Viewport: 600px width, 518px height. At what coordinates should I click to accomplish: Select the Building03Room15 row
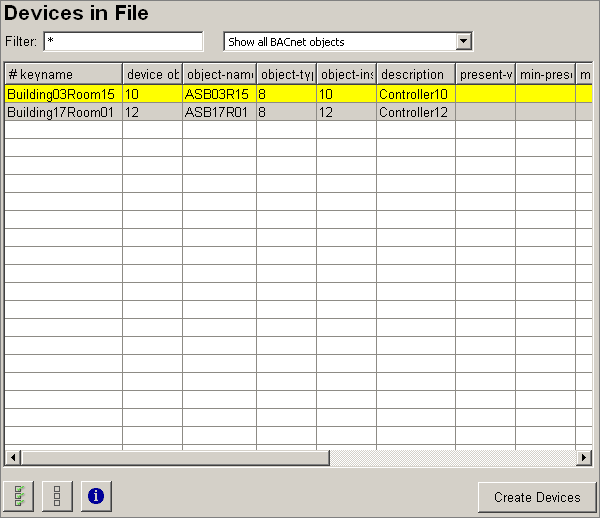point(62,94)
